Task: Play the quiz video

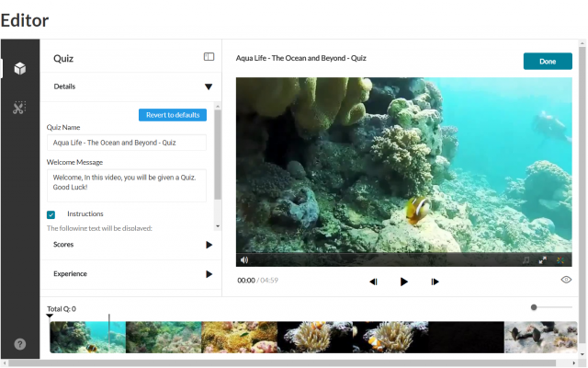Action: [x=404, y=282]
